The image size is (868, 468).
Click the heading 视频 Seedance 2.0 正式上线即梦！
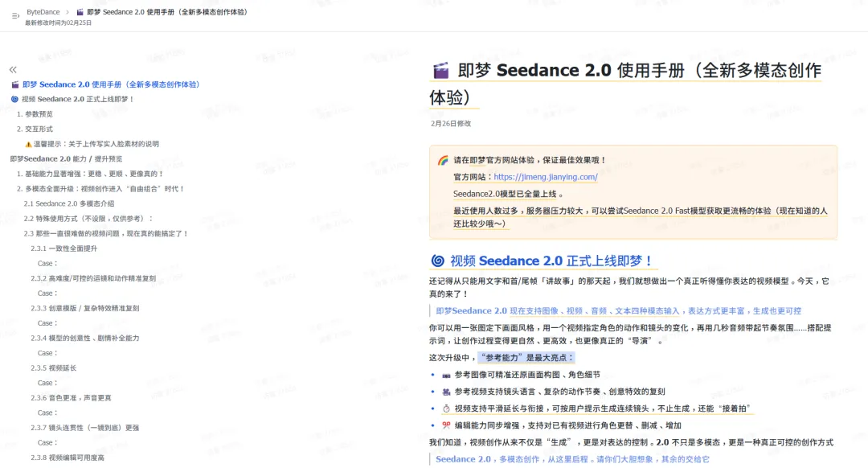(x=552, y=261)
